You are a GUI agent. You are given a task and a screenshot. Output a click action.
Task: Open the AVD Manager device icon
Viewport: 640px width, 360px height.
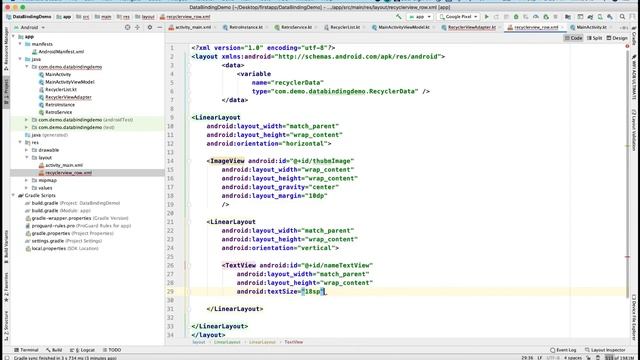click(600, 17)
